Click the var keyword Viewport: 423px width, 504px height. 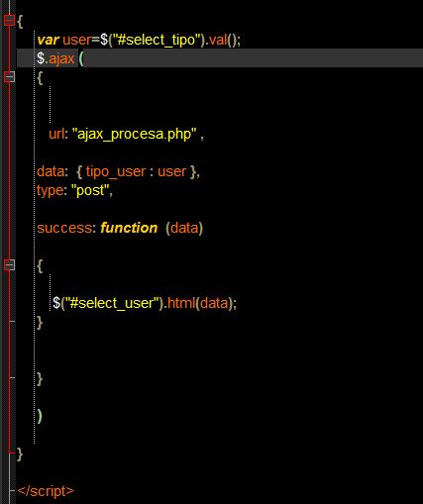coord(48,40)
